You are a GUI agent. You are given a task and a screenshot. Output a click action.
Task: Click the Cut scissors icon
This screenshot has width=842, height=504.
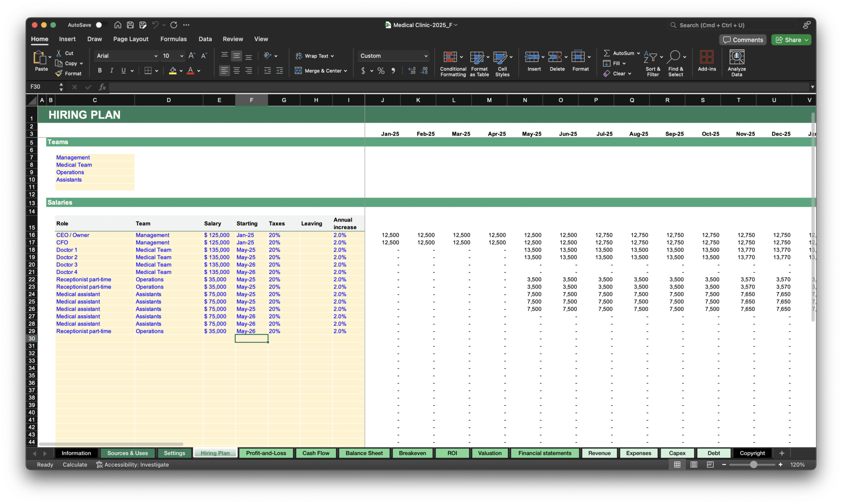coord(59,53)
